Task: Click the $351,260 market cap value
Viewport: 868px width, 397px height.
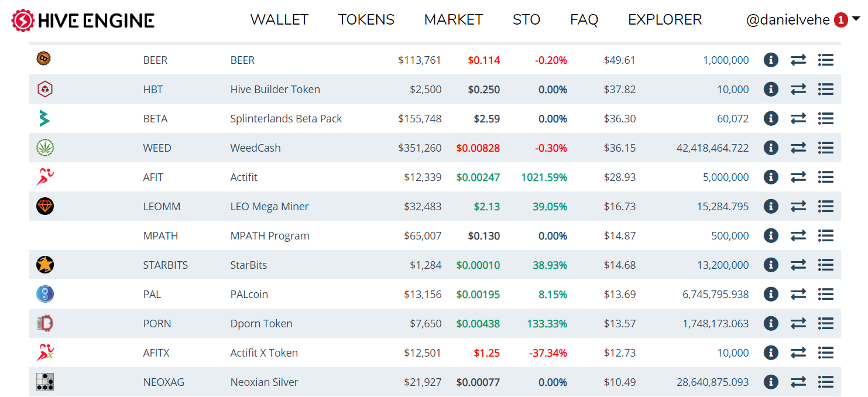Action: [420, 148]
